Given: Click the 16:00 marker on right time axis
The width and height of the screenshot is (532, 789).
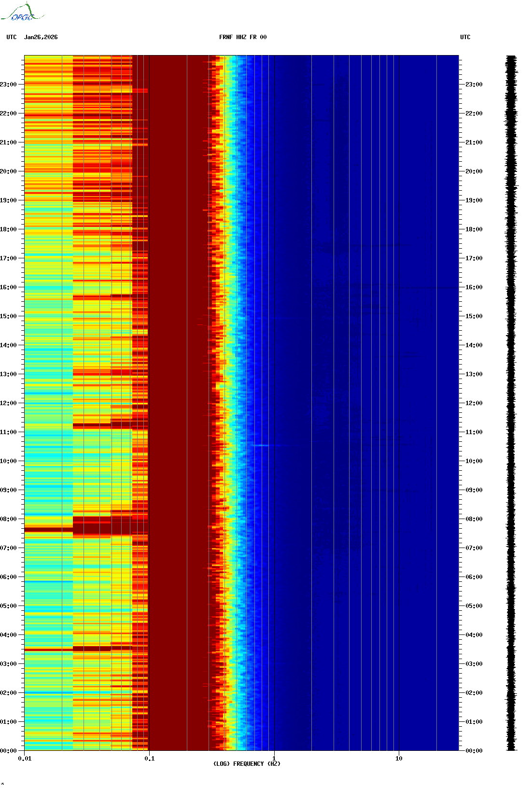Looking at the screenshot, I should pyautogui.click(x=474, y=287).
